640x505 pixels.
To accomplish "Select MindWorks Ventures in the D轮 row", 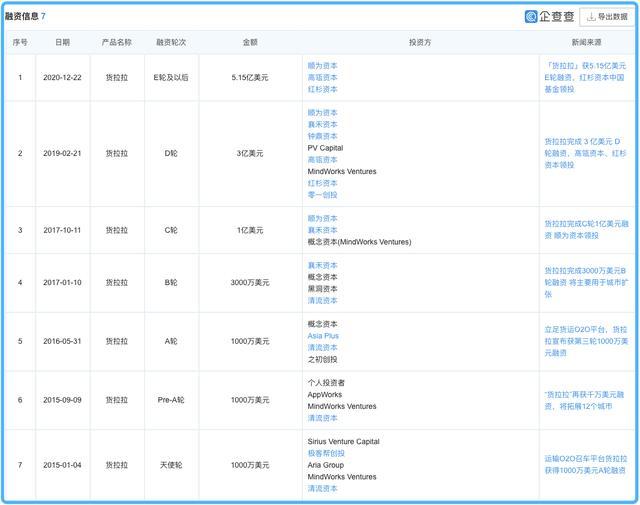I will [x=342, y=171].
